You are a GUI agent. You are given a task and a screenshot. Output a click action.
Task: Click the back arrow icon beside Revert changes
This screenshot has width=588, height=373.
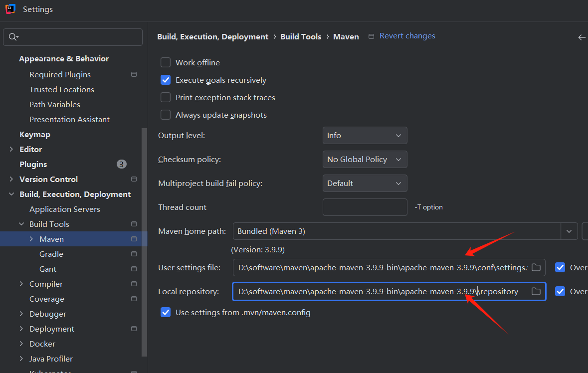tap(582, 37)
